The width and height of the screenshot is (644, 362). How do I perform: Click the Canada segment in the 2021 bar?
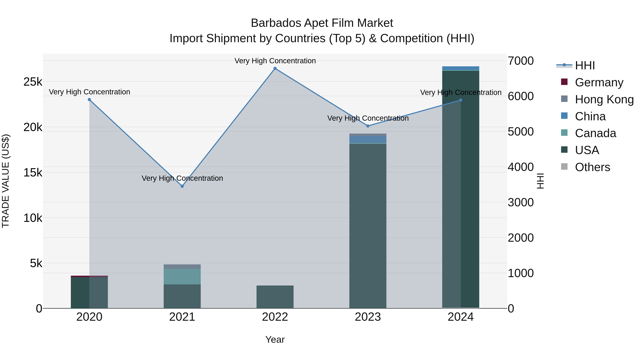coord(182,277)
